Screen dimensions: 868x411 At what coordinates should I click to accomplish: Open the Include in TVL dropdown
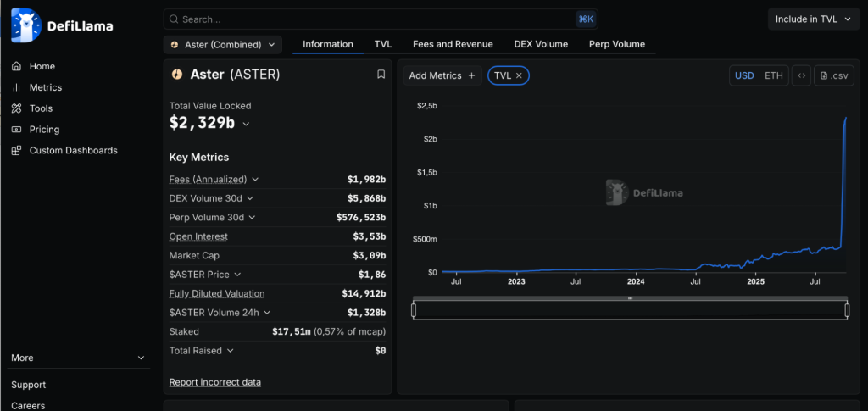[x=813, y=19]
